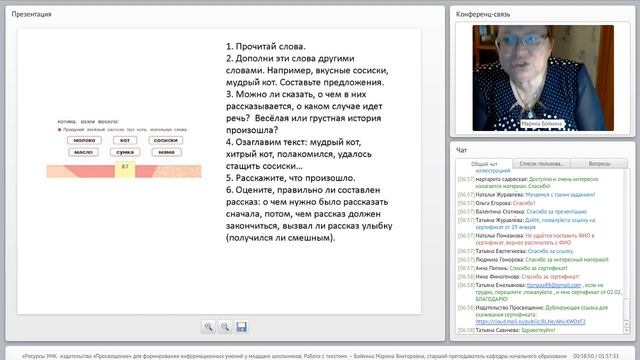Click the word box 'масло' on the slide
The height and width of the screenshot is (360, 640).
83,152
